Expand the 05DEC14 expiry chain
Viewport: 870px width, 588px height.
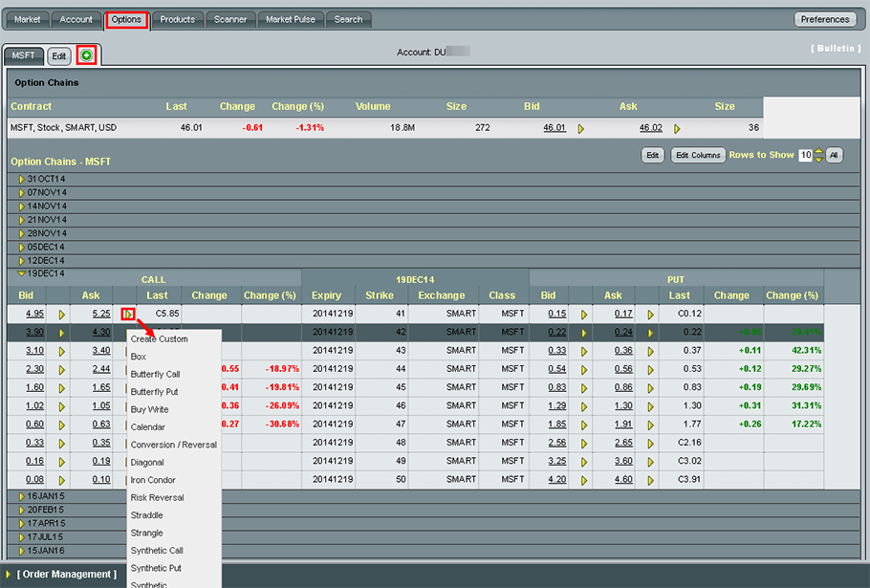point(22,247)
